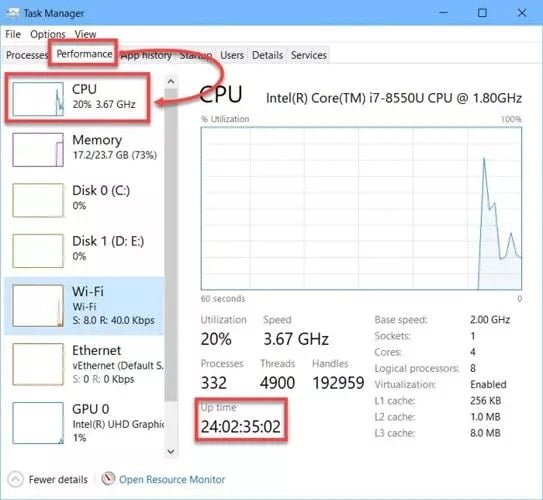Select the Disk 0 (C:) graph thumbnail
Viewport: 543px width, 500px height.
click(x=38, y=200)
